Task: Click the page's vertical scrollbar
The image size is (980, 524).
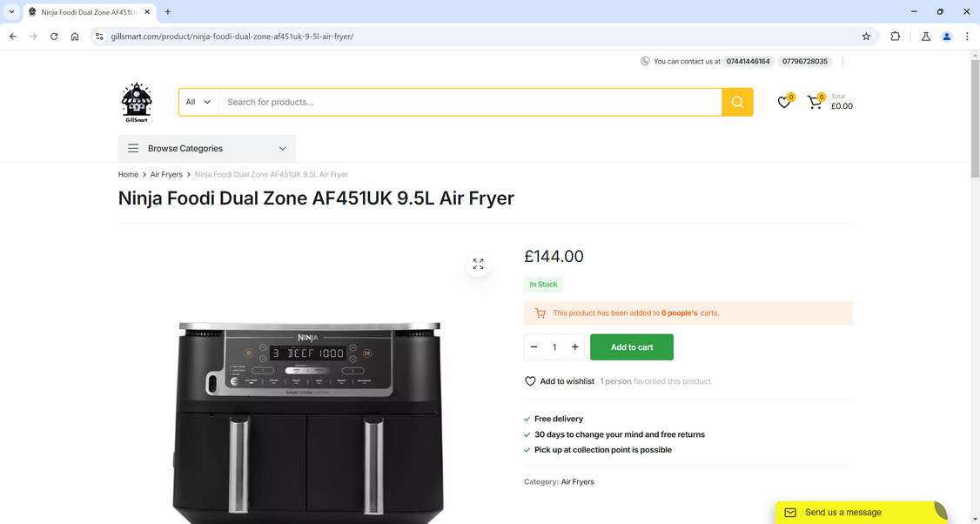Action: point(975,113)
